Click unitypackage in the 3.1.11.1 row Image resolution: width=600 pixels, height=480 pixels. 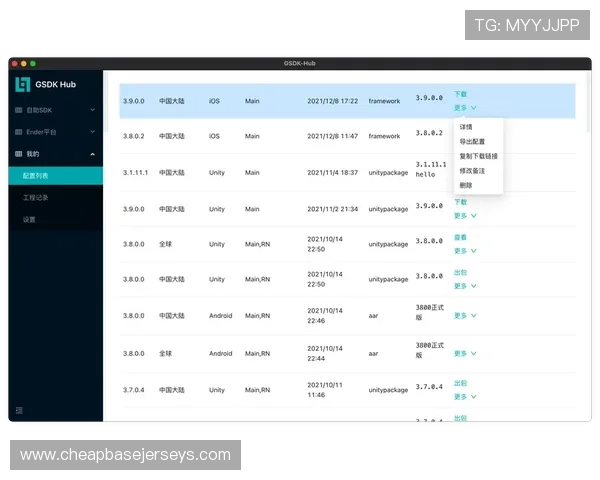388,173
